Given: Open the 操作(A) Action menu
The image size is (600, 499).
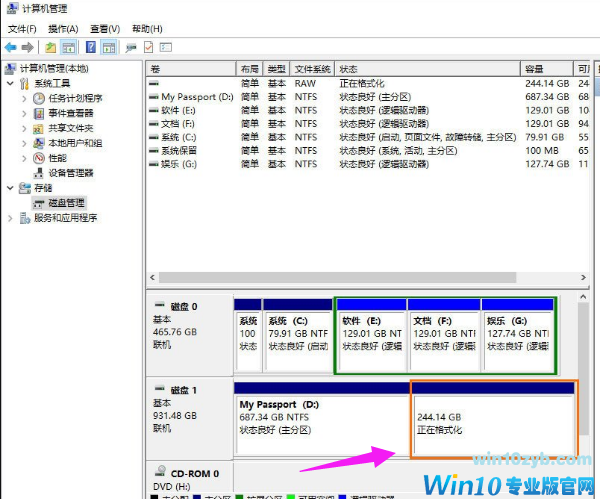Looking at the screenshot, I should [x=63, y=29].
